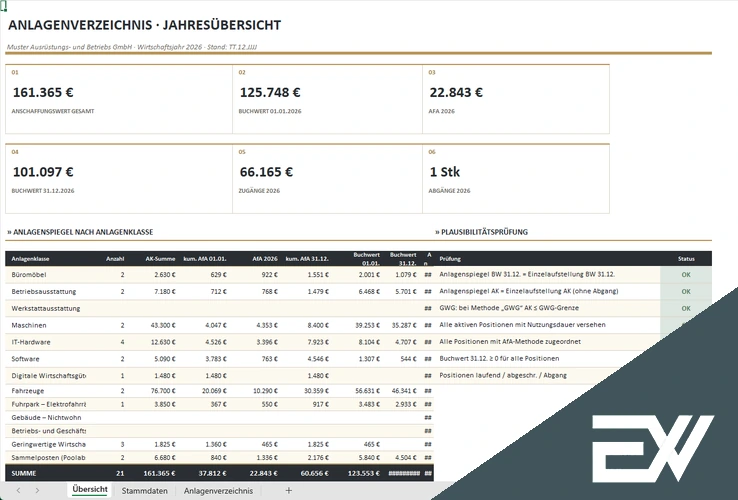Select the 101.097 € Buchwert 31.12.2026 value
This screenshot has width=738, height=500.
pyautogui.click(x=43, y=172)
